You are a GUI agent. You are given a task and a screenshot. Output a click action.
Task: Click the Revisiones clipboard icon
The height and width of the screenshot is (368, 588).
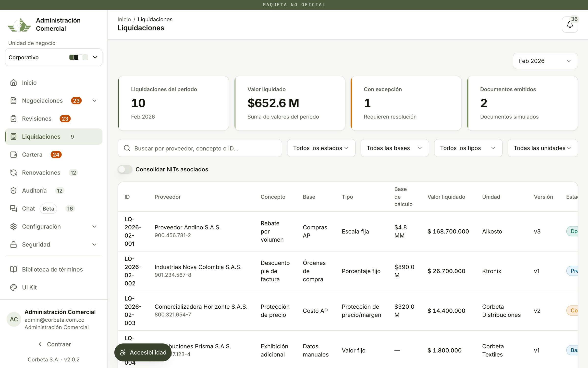[x=13, y=118]
